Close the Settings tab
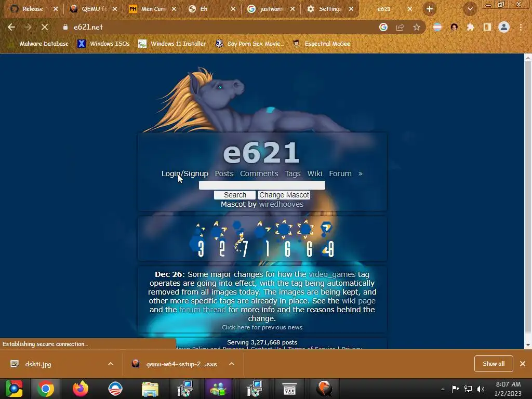 coord(351,9)
